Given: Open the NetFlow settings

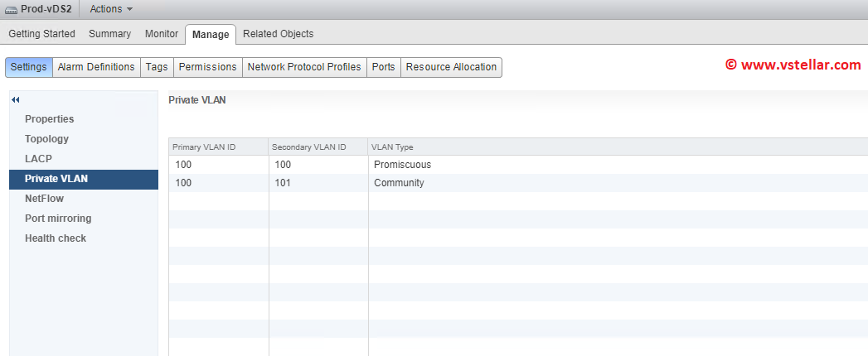Looking at the screenshot, I should click(x=44, y=199).
